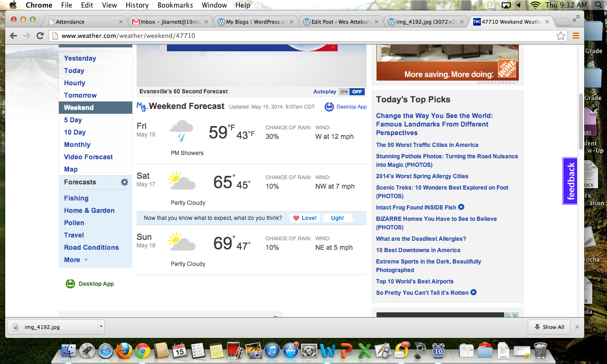Launch iTunes from the dock
Screen dimensions: 607x364
(x=272, y=351)
